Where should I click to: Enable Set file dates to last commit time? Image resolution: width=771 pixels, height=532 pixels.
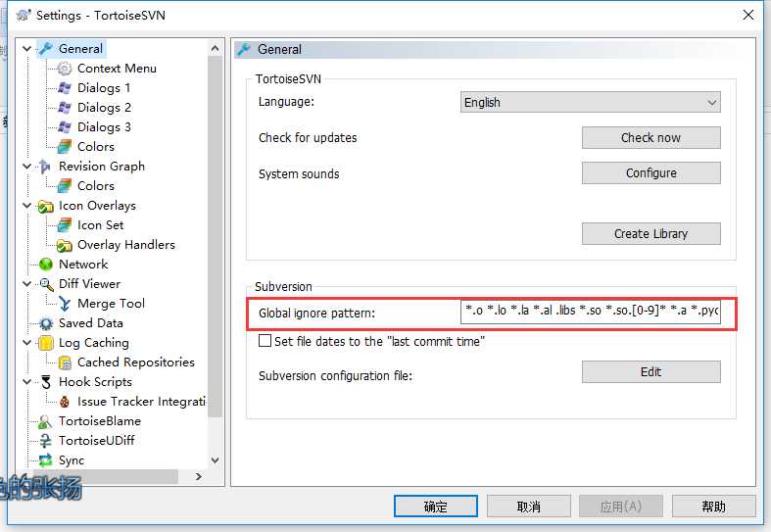tap(265, 341)
